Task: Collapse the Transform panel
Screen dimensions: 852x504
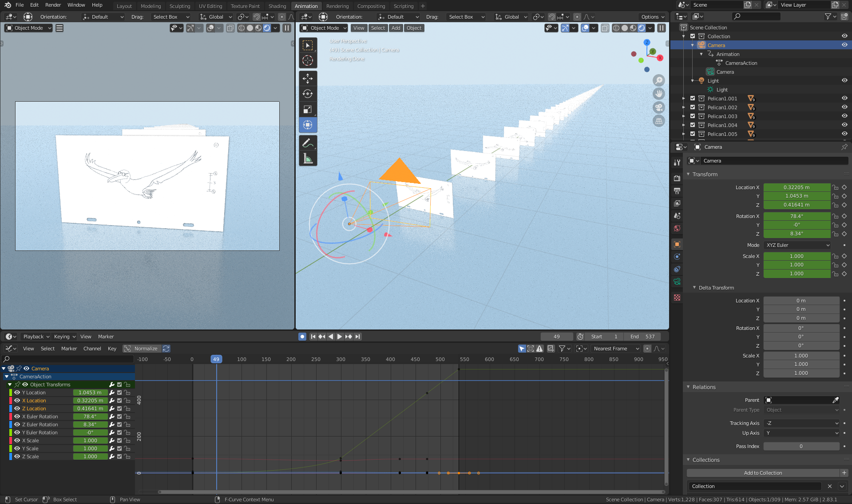Action: (x=688, y=175)
